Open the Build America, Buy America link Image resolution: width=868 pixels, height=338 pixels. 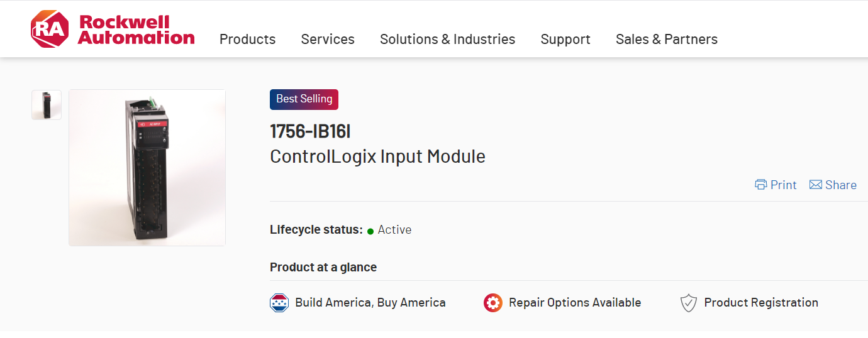point(370,303)
